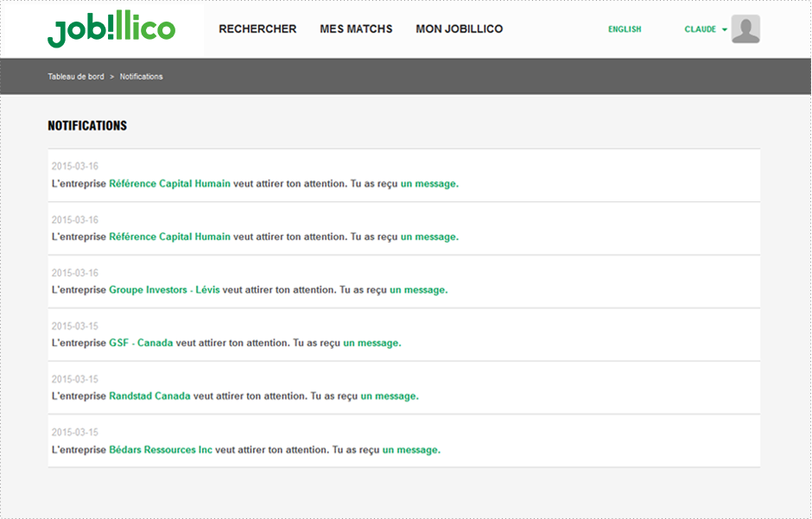812x519 pixels.
Task: Open first Référence Capital Humain company link
Action: (169, 184)
